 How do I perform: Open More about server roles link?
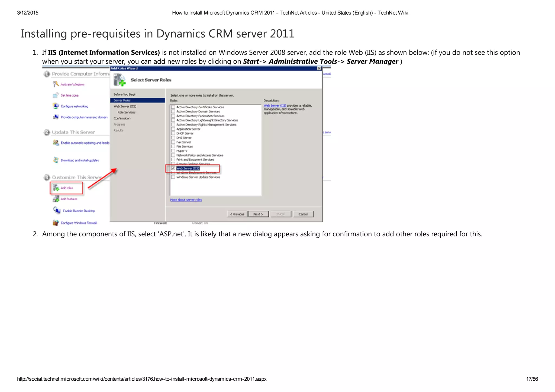[186, 200]
